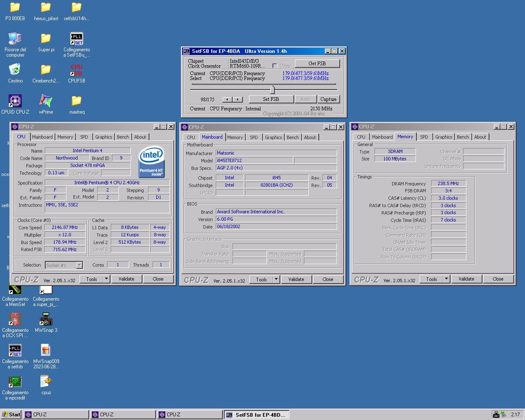Open the cpuz file icon
This screenshot has width=525, height=420.
click(46, 381)
